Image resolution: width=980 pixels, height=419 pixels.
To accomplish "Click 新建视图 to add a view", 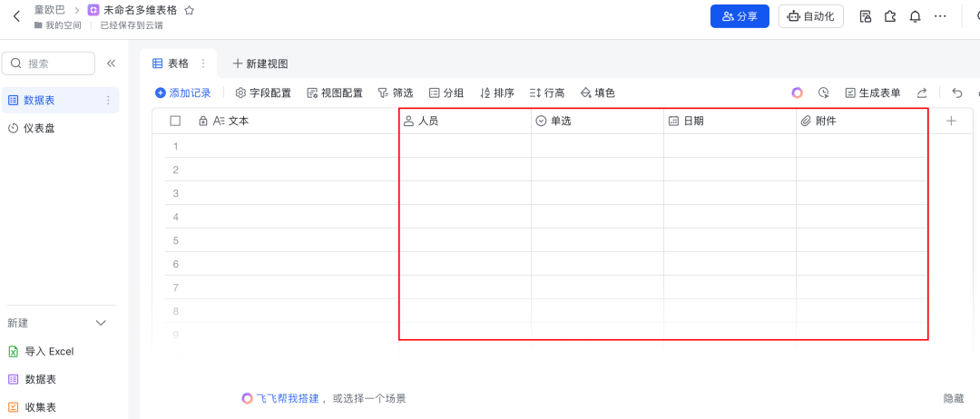I will [260, 63].
